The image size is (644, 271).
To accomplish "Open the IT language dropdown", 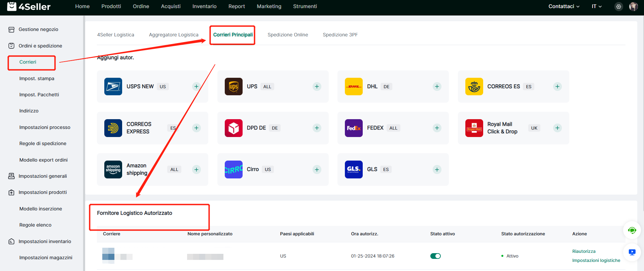I will point(597,6).
